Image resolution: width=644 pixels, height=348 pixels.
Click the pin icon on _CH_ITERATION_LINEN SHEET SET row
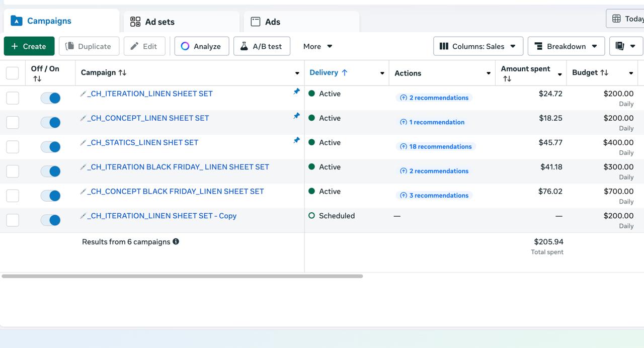click(296, 92)
